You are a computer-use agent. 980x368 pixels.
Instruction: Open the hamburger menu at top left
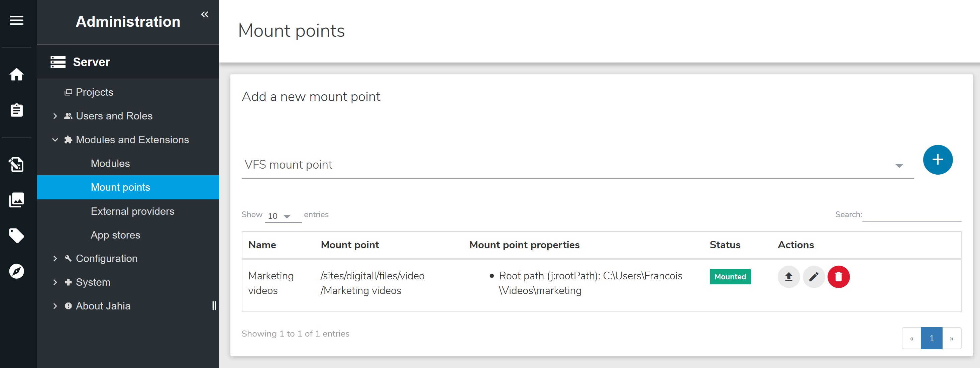[x=16, y=20]
